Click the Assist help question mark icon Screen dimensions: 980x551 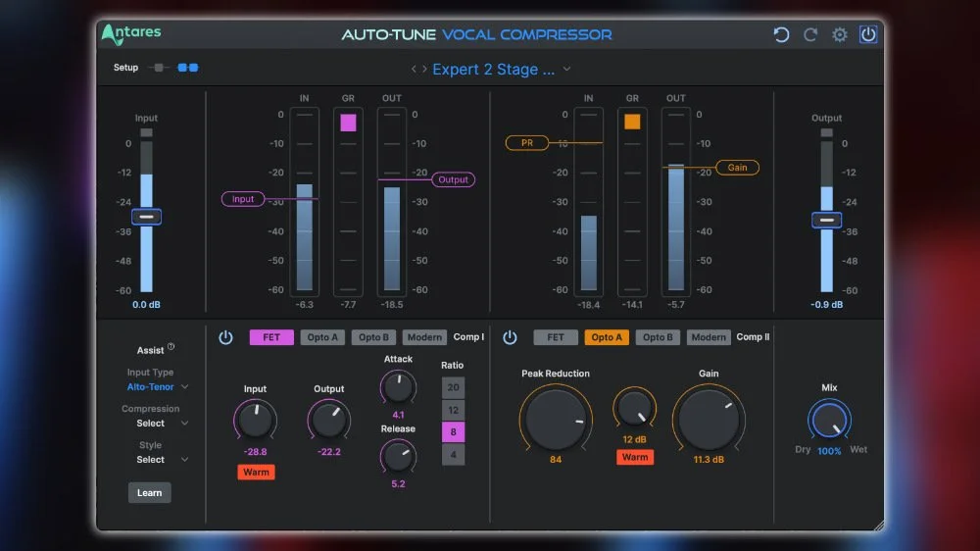(171, 346)
